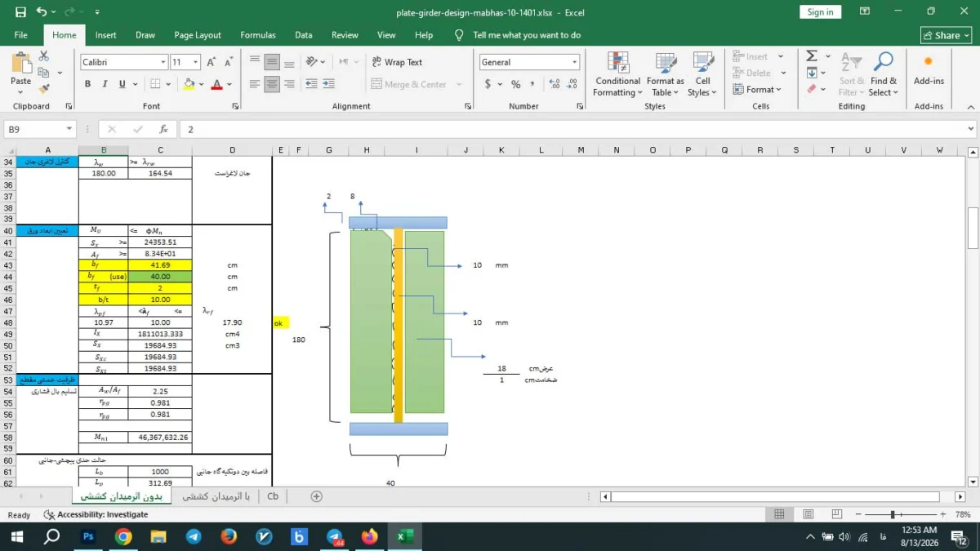The height and width of the screenshot is (551, 980).
Task: Open Google Chrome from the taskbar
Action: 123,536
